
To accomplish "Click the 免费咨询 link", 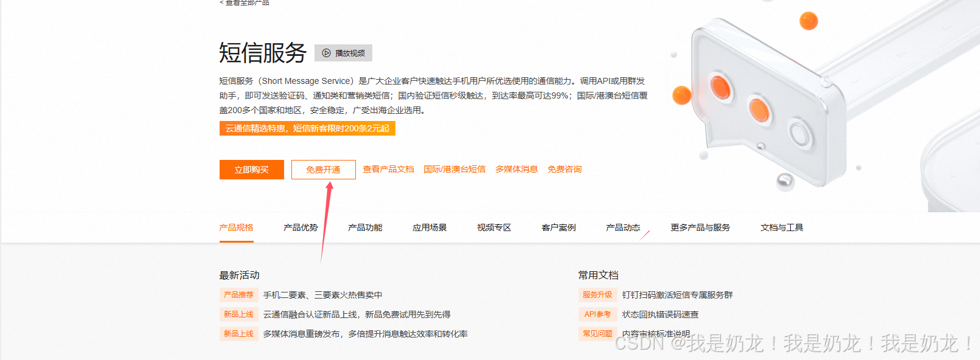I will 565,169.
